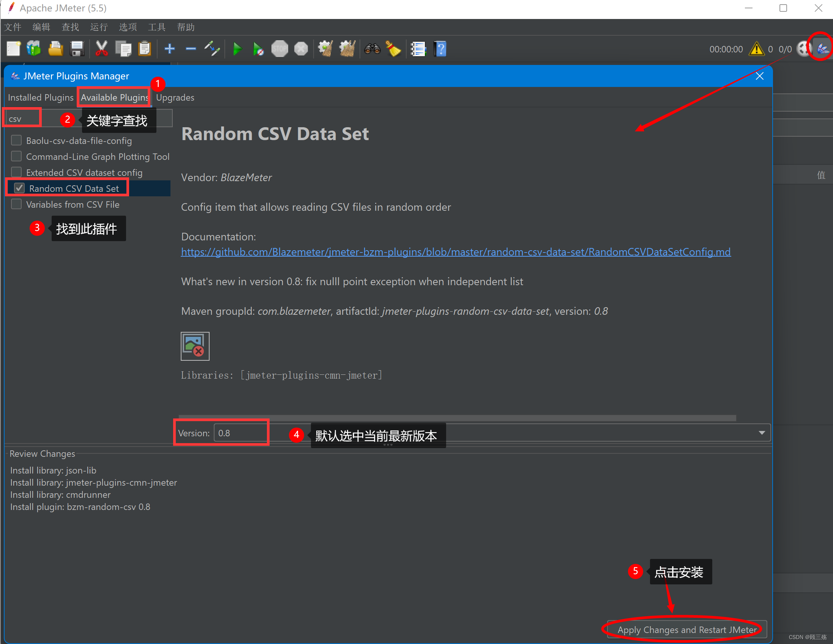
Task: Check Command-Line Graph Plotting Tool checkbox
Action: click(x=16, y=156)
